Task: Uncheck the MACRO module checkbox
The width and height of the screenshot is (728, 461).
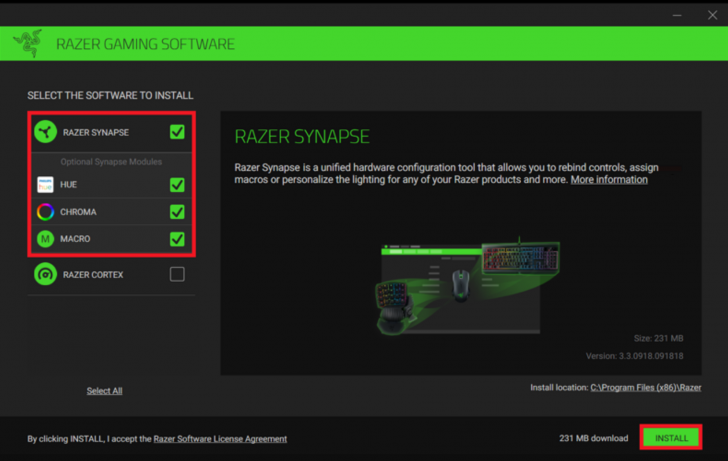Action: pos(177,239)
